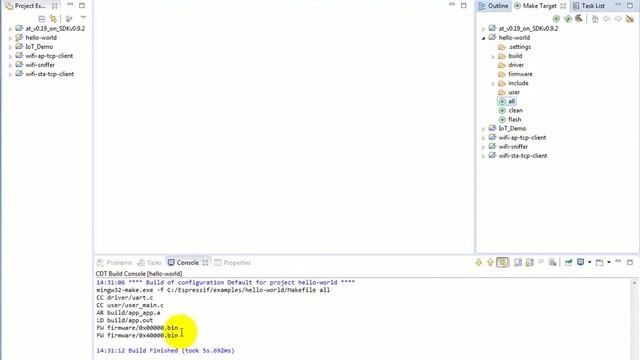The height and width of the screenshot is (360, 640).
Task: Expand wifi-sniffer in Project Explorer
Action: click(x=10, y=65)
